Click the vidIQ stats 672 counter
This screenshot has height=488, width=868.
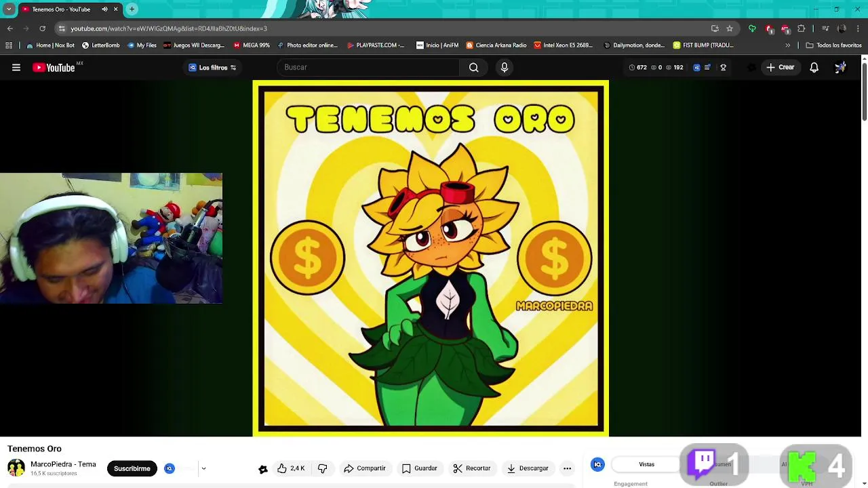click(638, 67)
